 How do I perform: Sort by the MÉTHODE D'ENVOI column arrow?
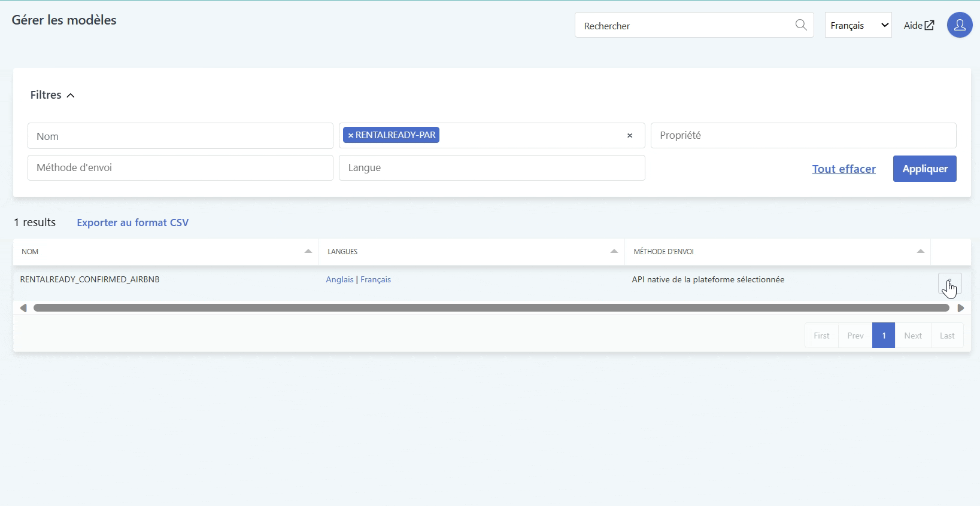coord(921,252)
